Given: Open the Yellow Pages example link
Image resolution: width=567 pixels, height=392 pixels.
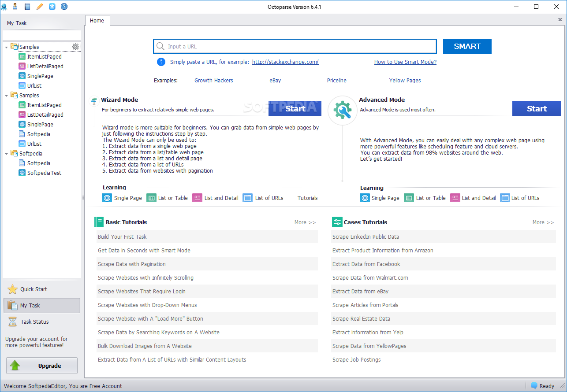Looking at the screenshot, I should click(405, 81).
